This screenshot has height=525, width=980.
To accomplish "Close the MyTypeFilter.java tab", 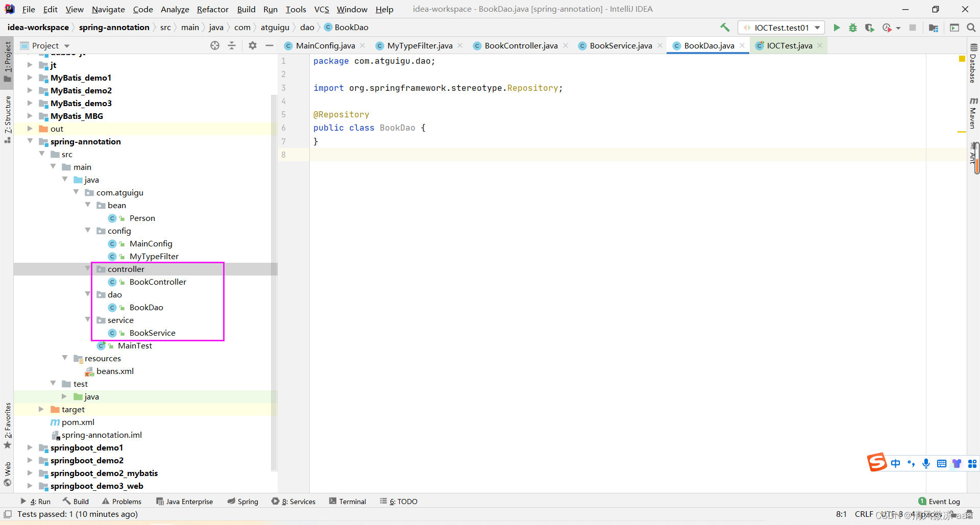I will 460,45.
